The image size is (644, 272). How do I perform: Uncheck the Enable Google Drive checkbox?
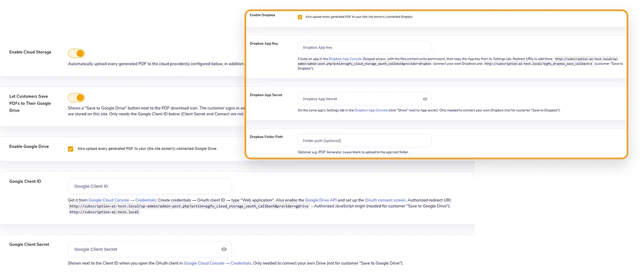coord(71,149)
